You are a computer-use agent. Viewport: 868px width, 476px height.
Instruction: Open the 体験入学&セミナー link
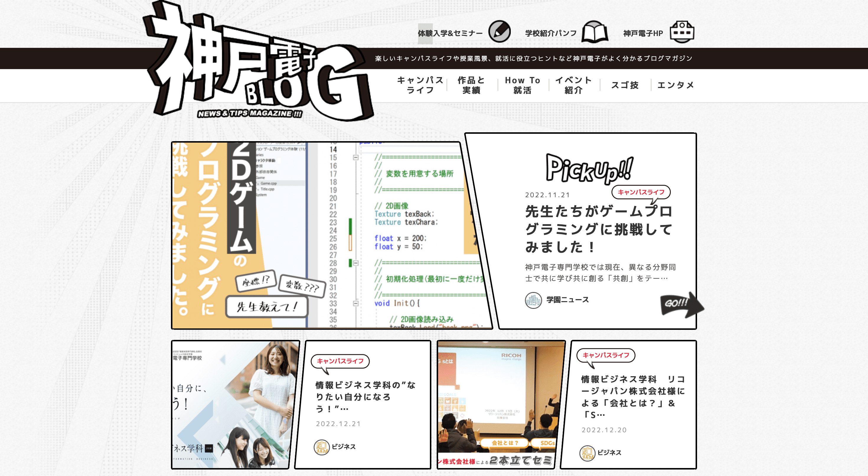coord(450,33)
